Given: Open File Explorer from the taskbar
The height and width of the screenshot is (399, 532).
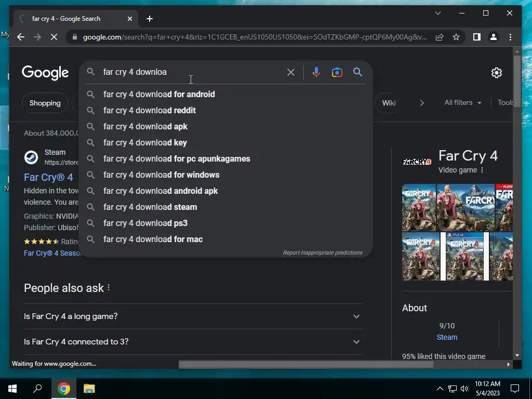Looking at the screenshot, I should (x=89, y=389).
